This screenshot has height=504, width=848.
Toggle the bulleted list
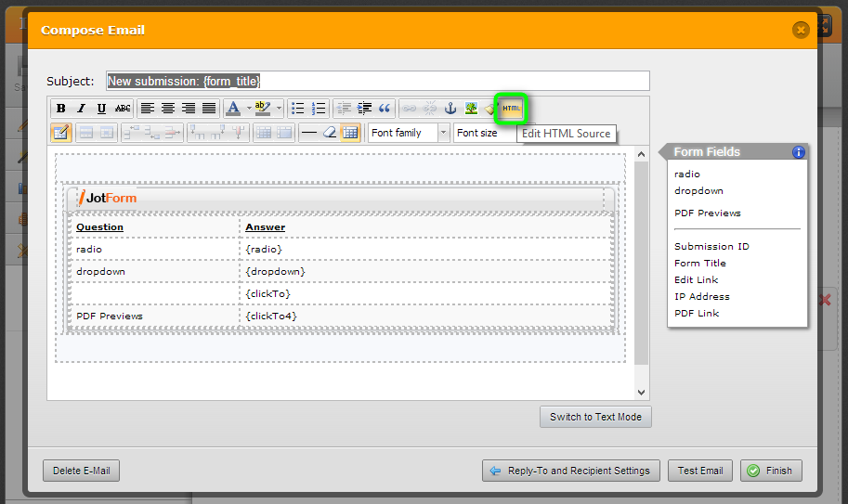(x=298, y=109)
